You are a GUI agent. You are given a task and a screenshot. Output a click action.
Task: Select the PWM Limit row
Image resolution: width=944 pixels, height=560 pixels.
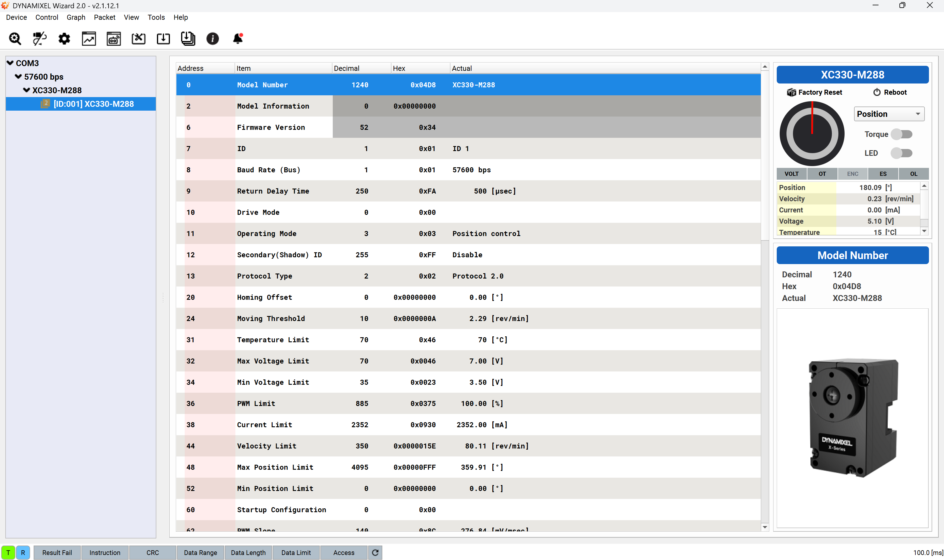click(468, 403)
